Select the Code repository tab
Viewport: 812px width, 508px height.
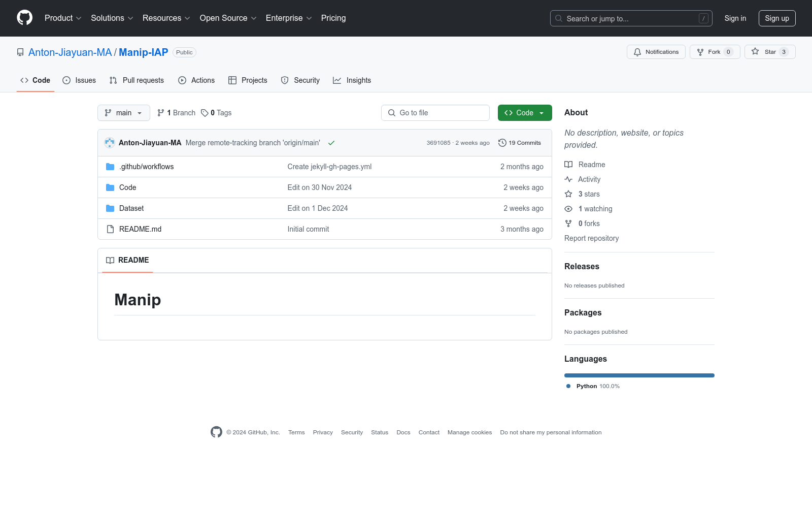[36, 80]
